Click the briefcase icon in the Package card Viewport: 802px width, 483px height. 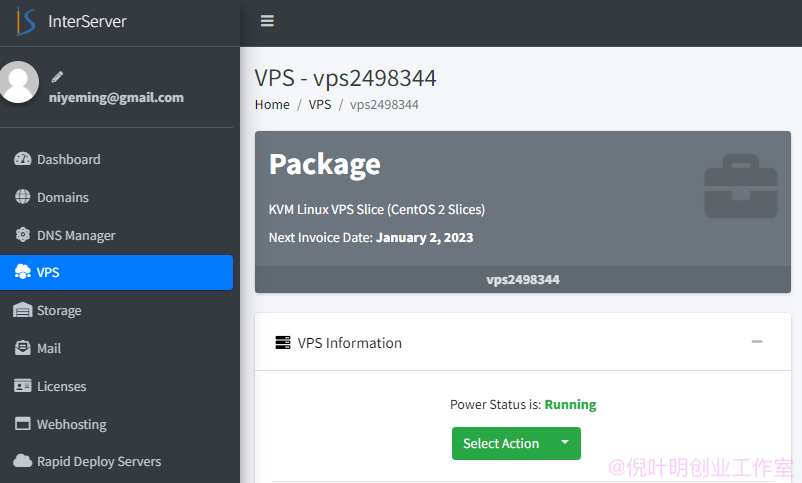point(741,186)
